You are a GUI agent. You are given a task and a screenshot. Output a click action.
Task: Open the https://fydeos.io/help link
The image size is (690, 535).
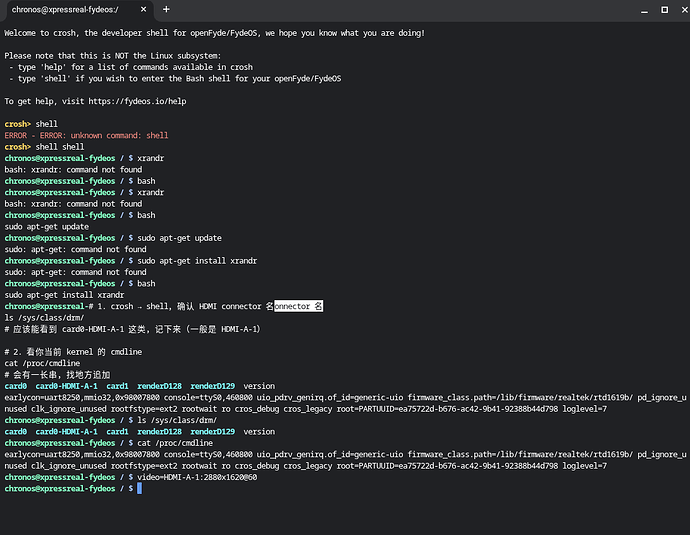[x=137, y=102]
